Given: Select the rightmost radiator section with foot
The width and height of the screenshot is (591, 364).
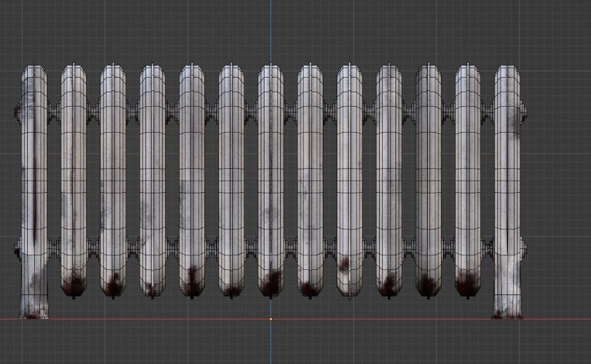Looking at the screenshot, I should click(x=507, y=192).
